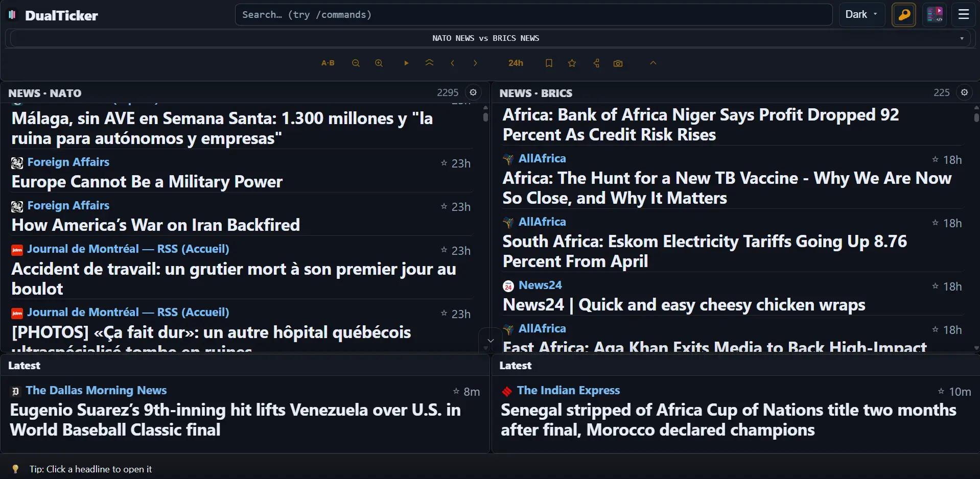This screenshot has width=980, height=479.
Task: Open NATO panel settings gear
Action: [473, 92]
